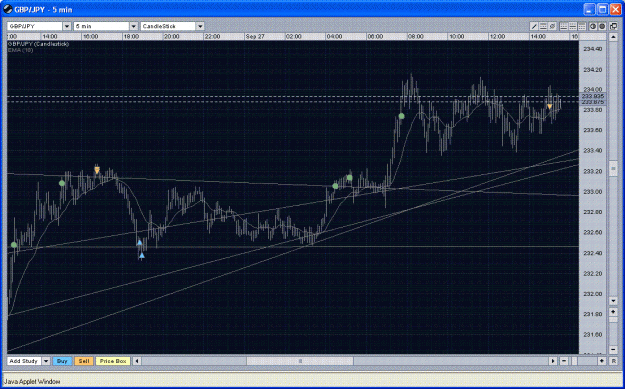The height and width of the screenshot is (389, 625).
Task: Click the 22:00 time axis label
Action: pyautogui.click(x=212, y=36)
